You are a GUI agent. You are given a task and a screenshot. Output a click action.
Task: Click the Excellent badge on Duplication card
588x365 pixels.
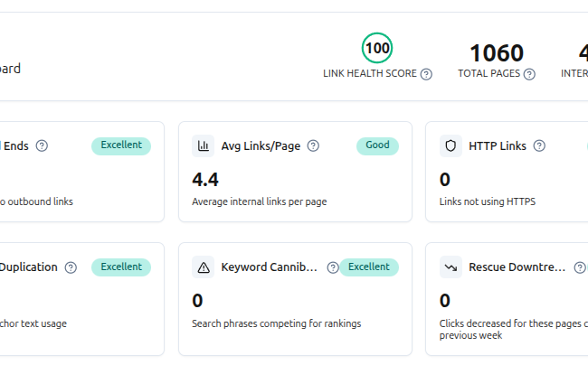[x=121, y=267]
